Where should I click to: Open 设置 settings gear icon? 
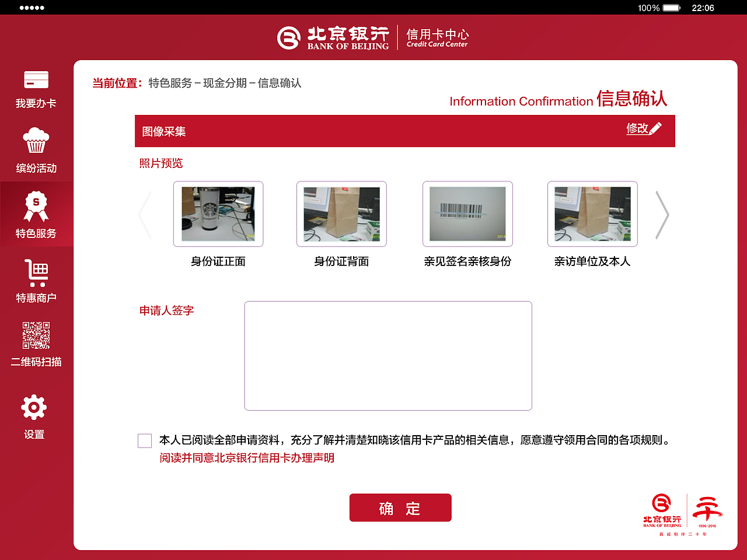click(34, 407)
